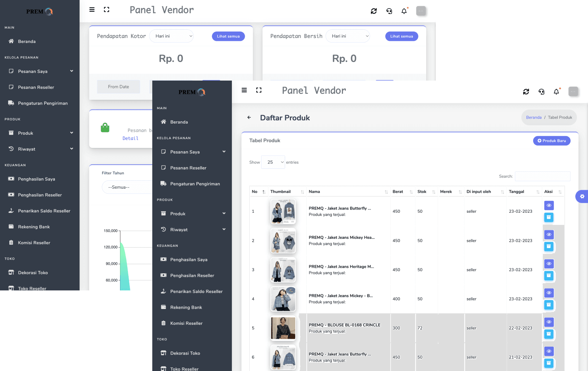Open the Filter Tahun --Semua-- dropdown

127,187
